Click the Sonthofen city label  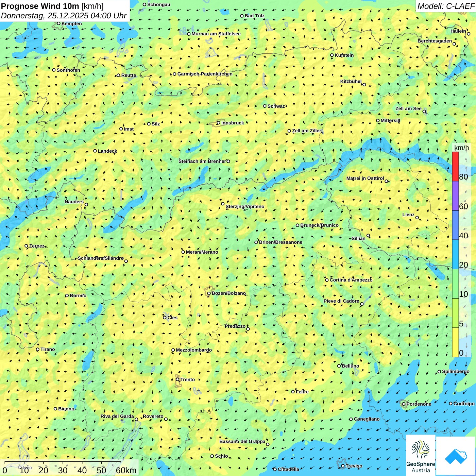[x=68, y=70]
